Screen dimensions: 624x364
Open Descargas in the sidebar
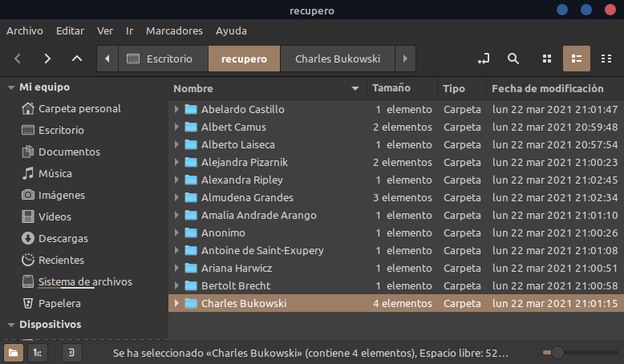click(63, 238)
